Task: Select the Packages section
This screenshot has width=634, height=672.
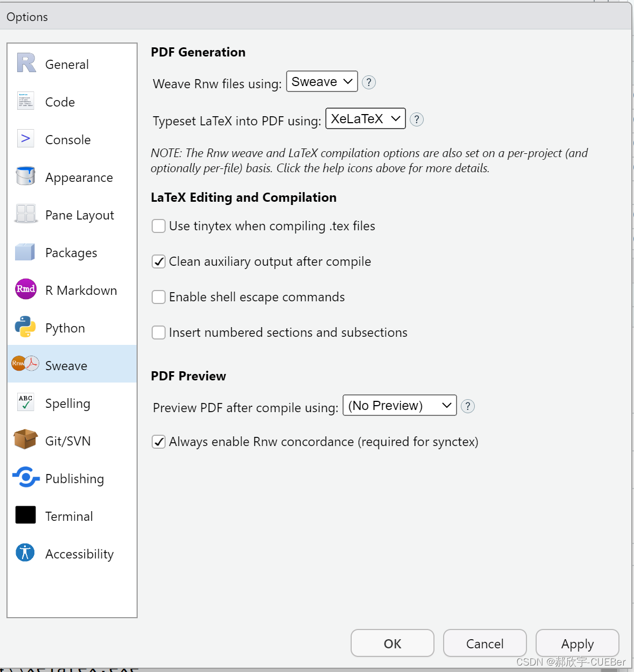Action: (x=71, y=253)
